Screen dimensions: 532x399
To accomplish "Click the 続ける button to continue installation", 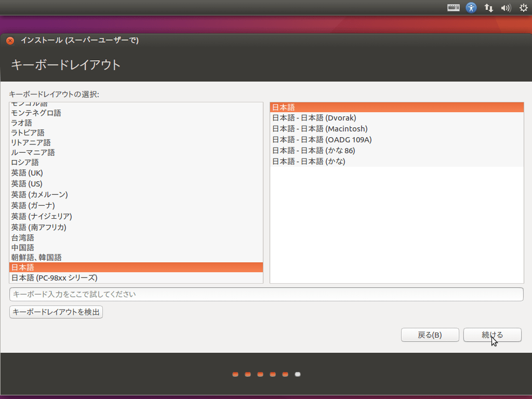I will pyautogui.click(x=491, y=335).
